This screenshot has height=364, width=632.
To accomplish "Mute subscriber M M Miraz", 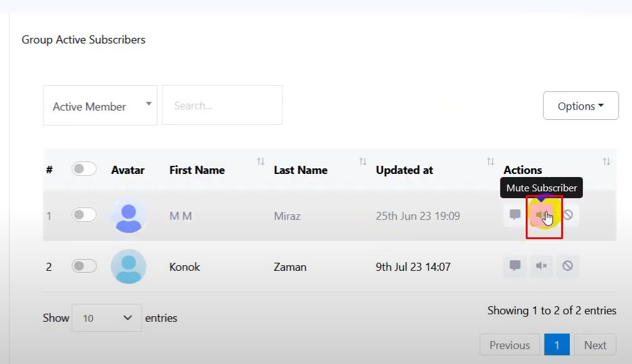I will click(541, 216).
